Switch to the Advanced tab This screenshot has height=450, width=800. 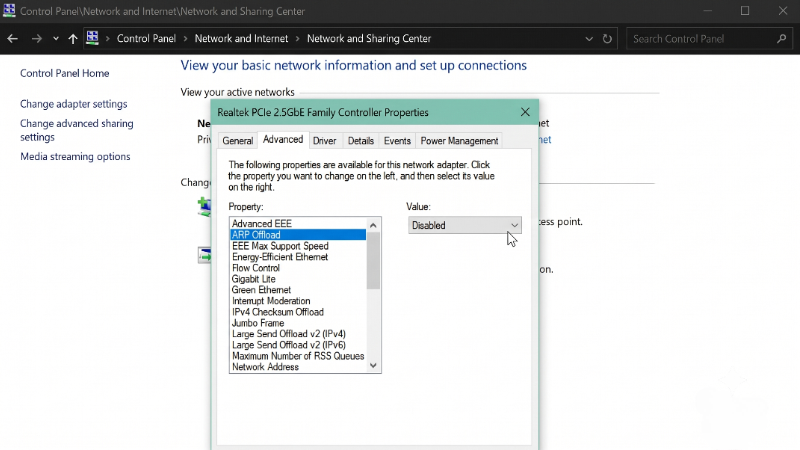[x=283, y=140]
